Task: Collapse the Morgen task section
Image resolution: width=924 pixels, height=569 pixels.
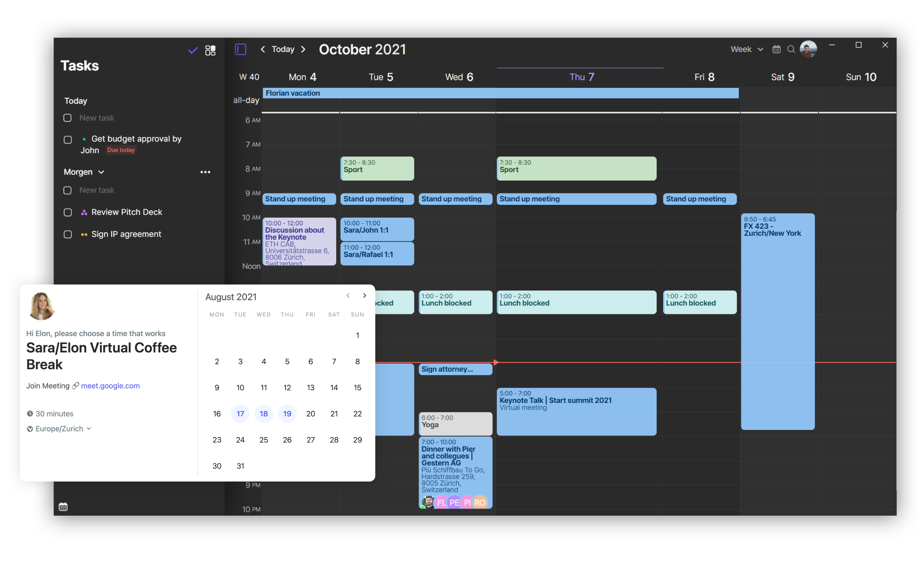Action: 101,172
